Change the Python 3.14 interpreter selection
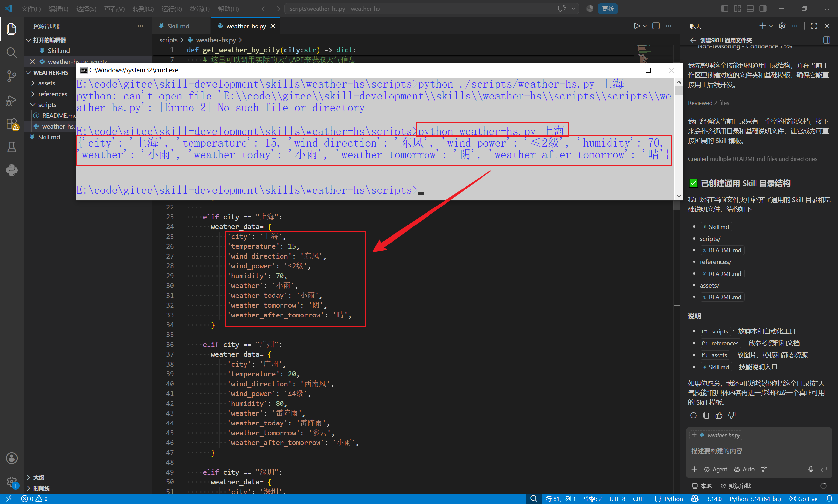This screenshot has width=838, height=504. coord(755,498)
